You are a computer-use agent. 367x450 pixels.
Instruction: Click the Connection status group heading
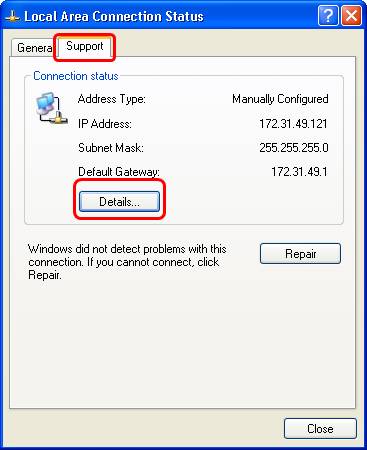click(x=76, y=76)
